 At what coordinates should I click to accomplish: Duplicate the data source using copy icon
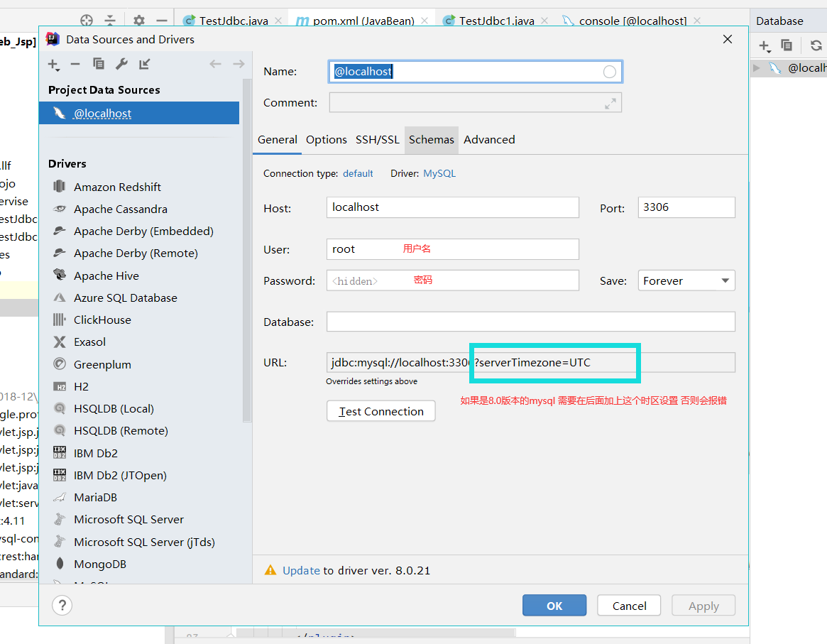[99, 64]
